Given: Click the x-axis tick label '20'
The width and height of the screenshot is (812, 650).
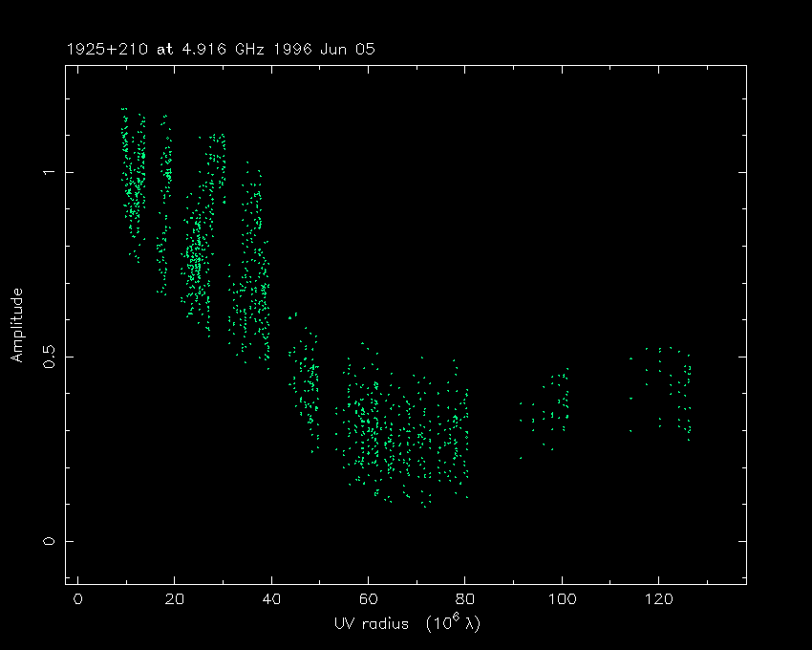Looking at the screenshot, I should coord(174,599).
